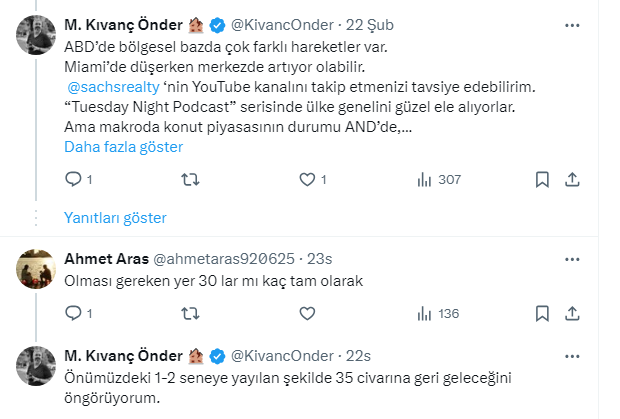Click Ahmet Aras's profile picture
The height and width of the screenshot is (419, 620).
(36, 269)
